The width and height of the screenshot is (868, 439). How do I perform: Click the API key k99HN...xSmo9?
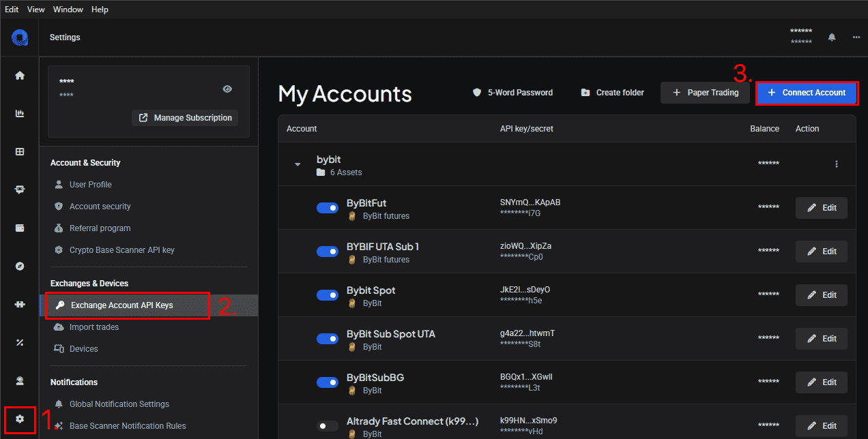coord(528,421)
